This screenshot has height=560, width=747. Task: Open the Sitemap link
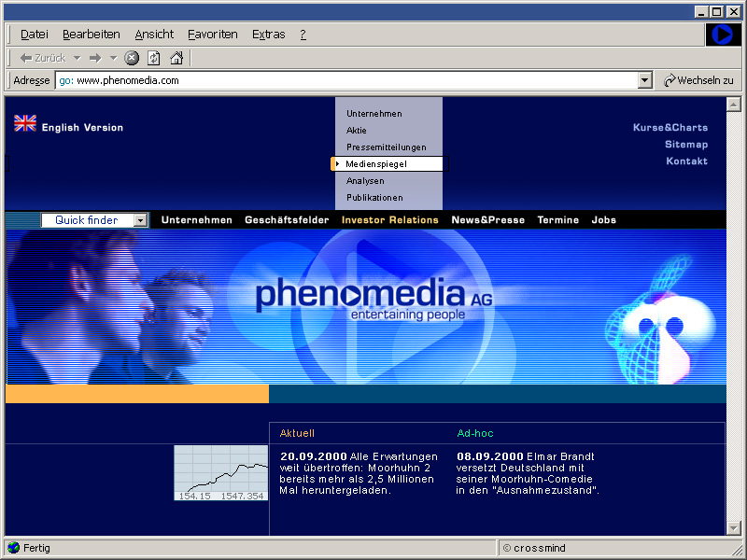pyautogui.click(x=686, y=145)
